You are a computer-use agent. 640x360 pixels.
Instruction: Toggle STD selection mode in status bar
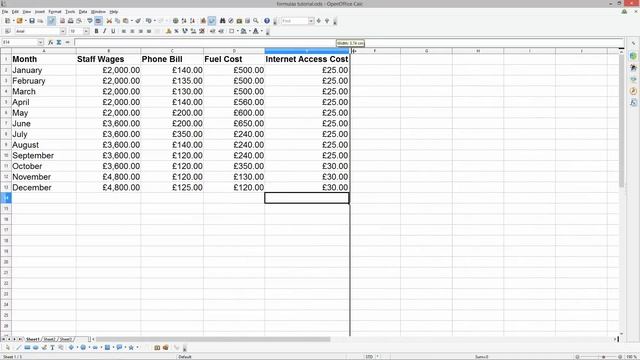[x=369, y=357]
